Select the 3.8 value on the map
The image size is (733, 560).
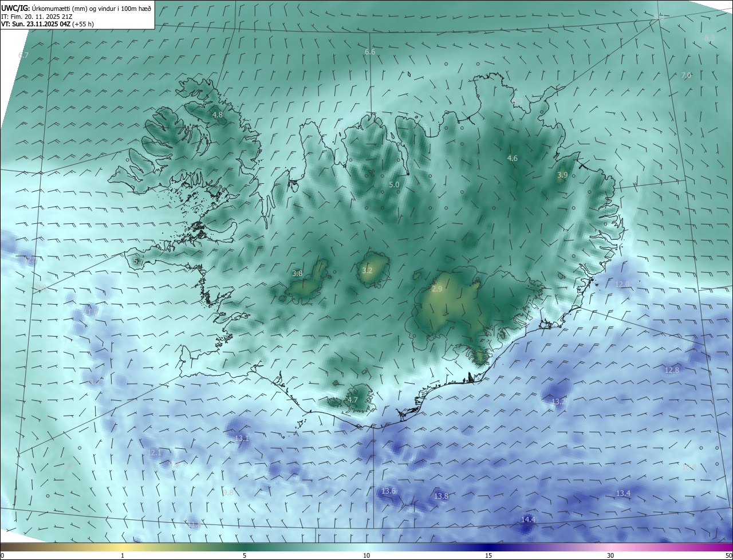pos(297,274)
